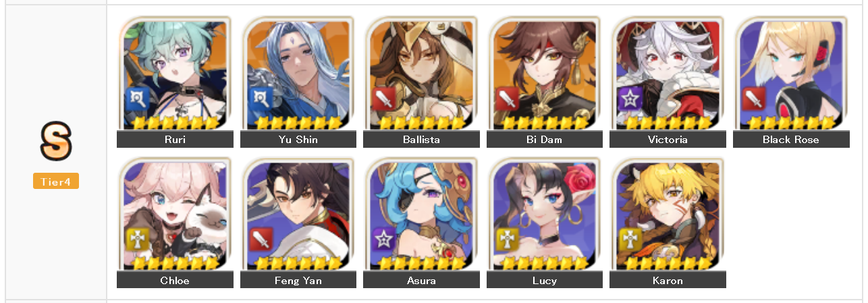Click Asura's purple star class icon
The image size is (868, 303).
[x=383, y=240]
